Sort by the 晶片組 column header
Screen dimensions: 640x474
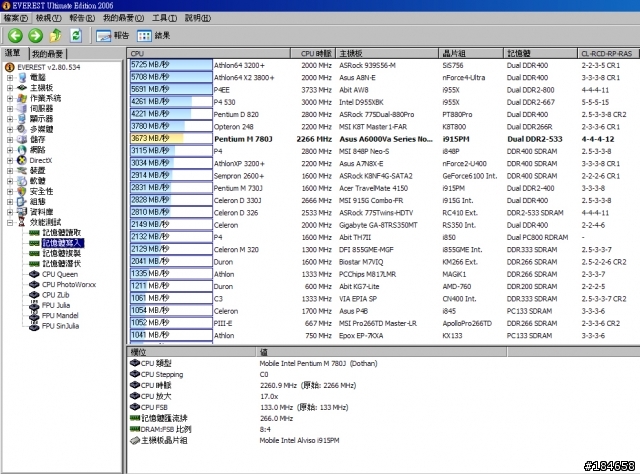(471, 53)
